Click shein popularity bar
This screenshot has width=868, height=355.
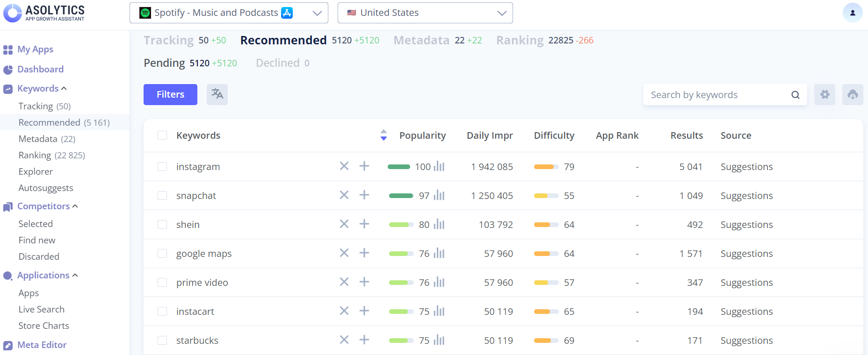coord(401,225)
